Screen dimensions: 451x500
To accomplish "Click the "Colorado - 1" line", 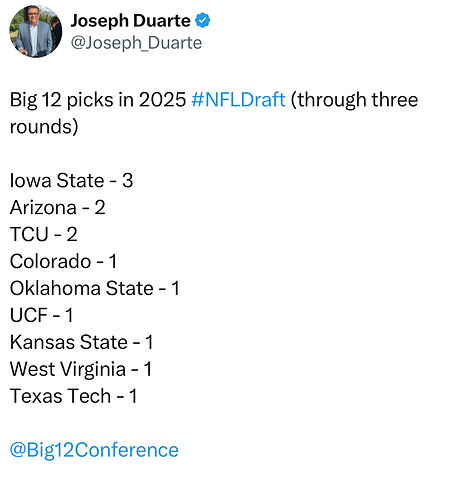I will [x=63, y=261].
